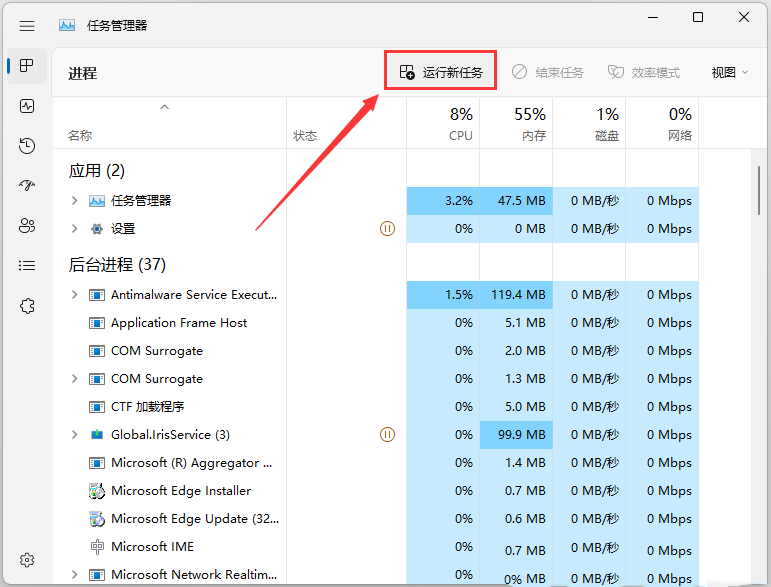
Task: Click the 1.5% CPU cell
Action: pos(443,294)
